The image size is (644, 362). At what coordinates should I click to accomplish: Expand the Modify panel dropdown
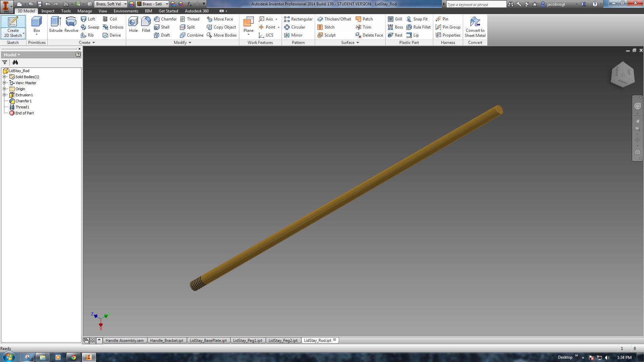tap(183, 43)
